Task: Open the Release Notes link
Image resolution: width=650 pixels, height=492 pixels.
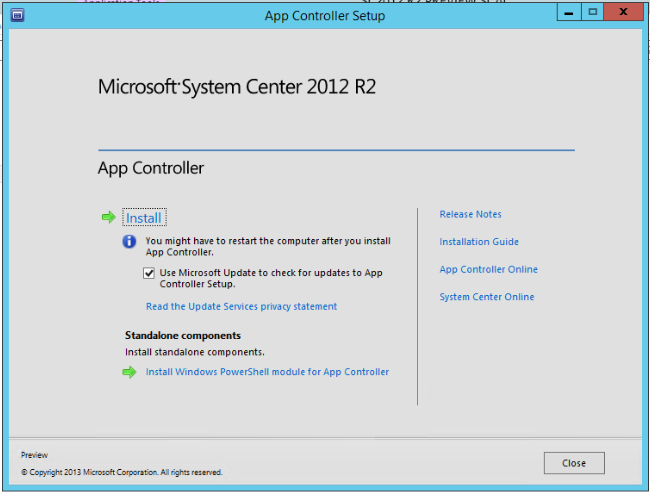Action: pyautogui.click(x=470, y=214)
